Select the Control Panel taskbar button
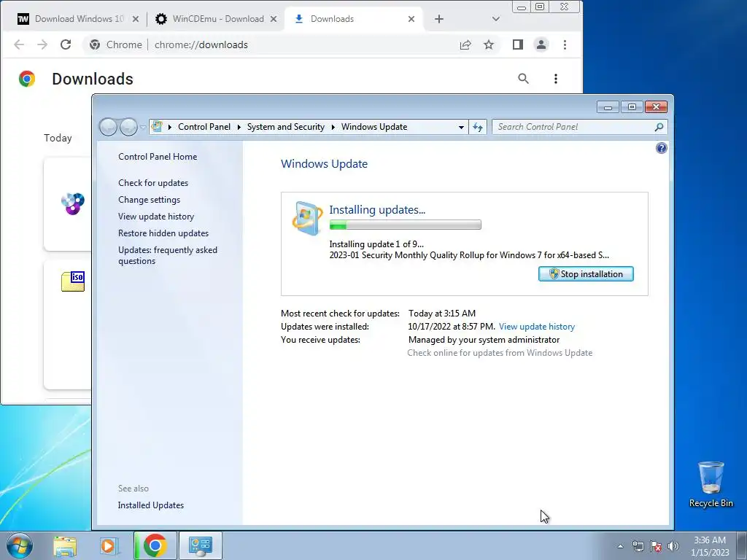The image size is (747, 560). tap(200, 545)
